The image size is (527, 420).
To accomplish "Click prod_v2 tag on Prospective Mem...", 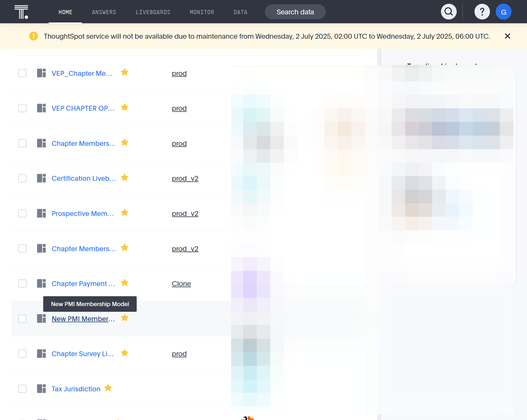I will tap(185, 214).
